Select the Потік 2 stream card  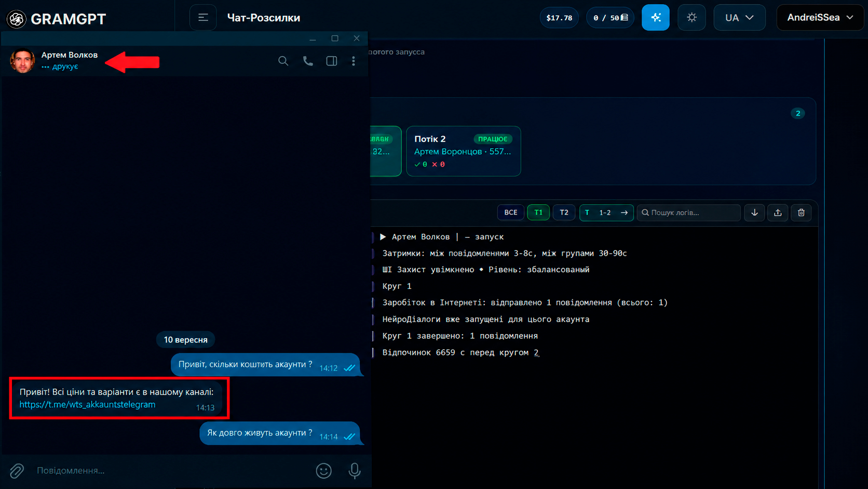coord(464,151)
